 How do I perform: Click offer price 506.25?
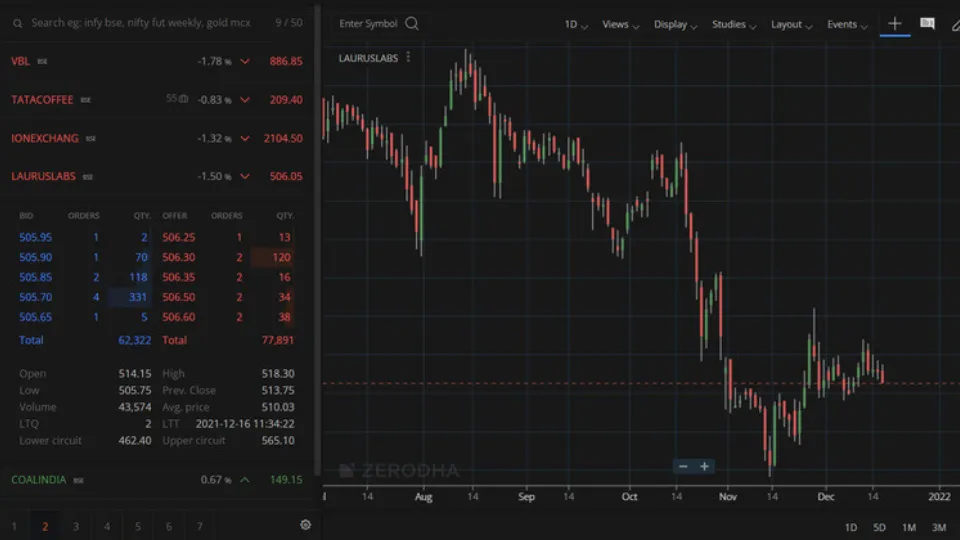(179, 238)
